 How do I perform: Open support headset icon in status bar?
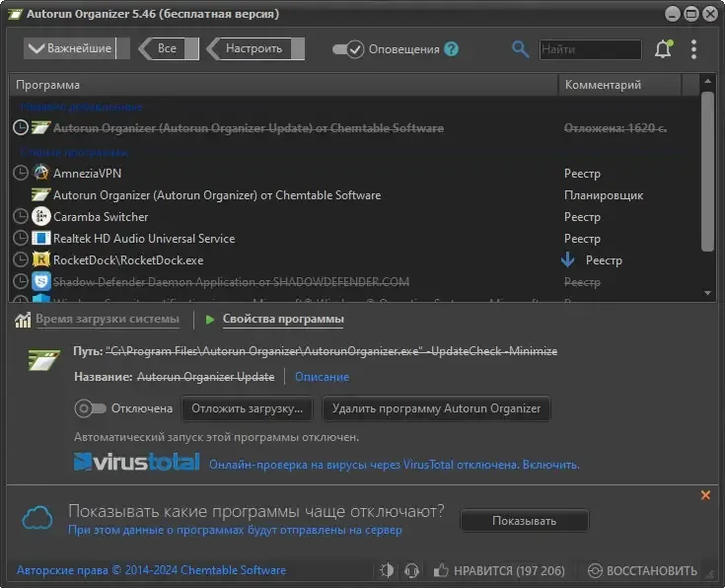(411, 570)
